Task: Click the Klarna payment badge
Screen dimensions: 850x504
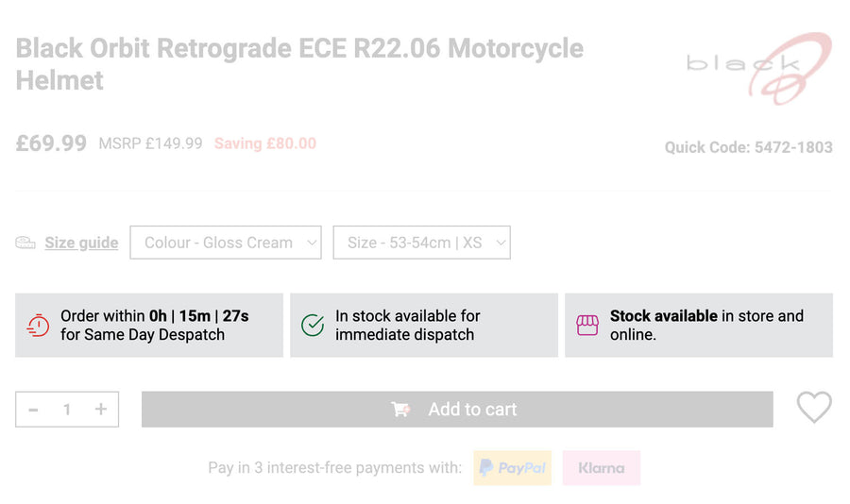Action: point(602,468)
